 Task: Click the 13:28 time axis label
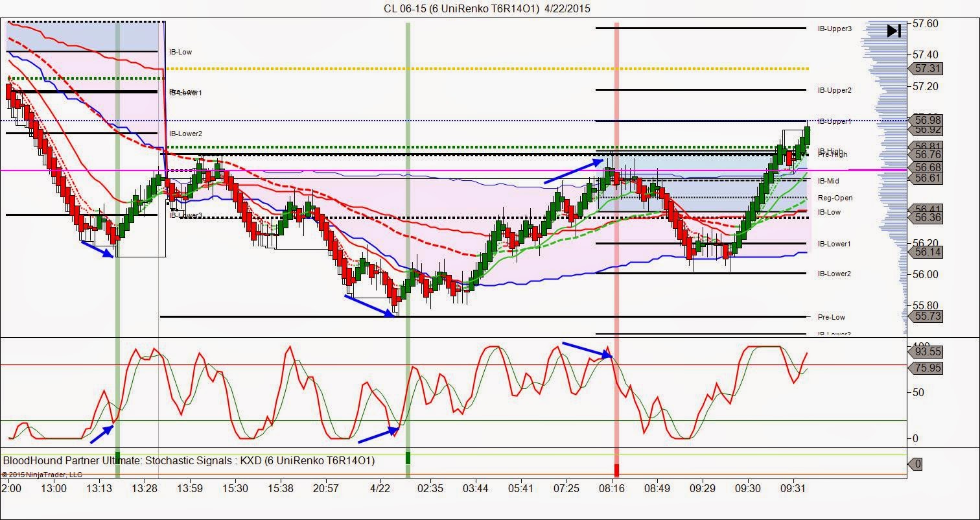(145, 488)
